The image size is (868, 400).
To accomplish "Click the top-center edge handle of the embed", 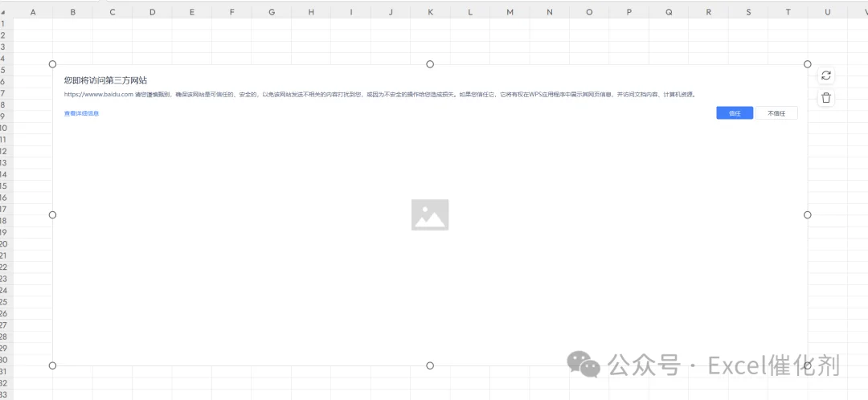I will tap(430, 64).
